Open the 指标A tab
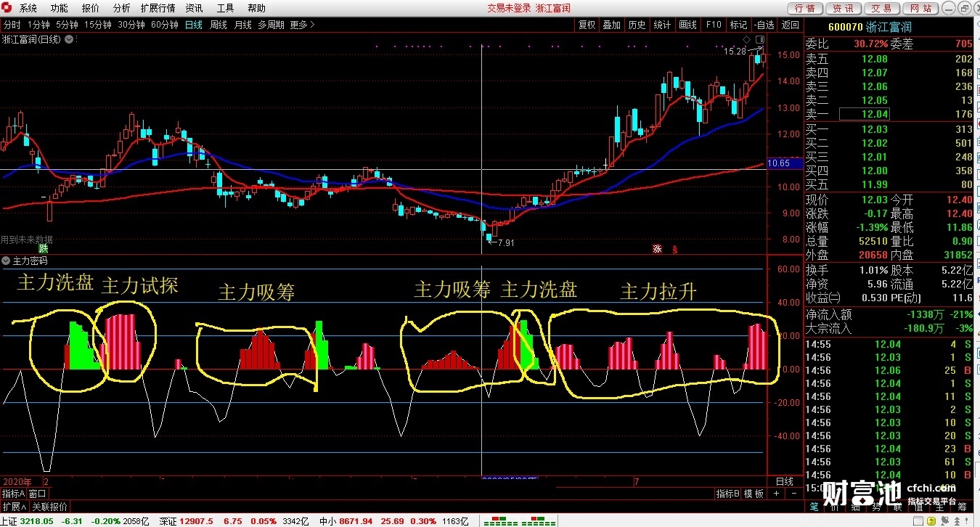The height and width of the screenshot is (527, 980). (13, 494)
